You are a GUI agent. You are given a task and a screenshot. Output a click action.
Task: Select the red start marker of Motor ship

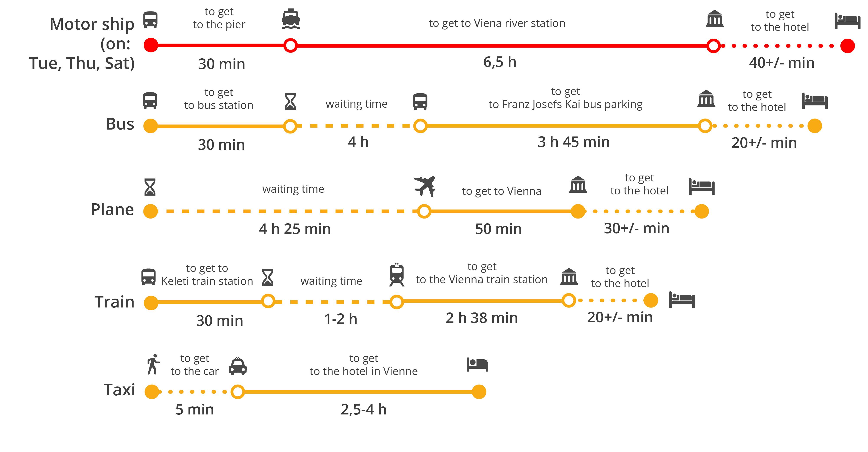coord(151,45)
